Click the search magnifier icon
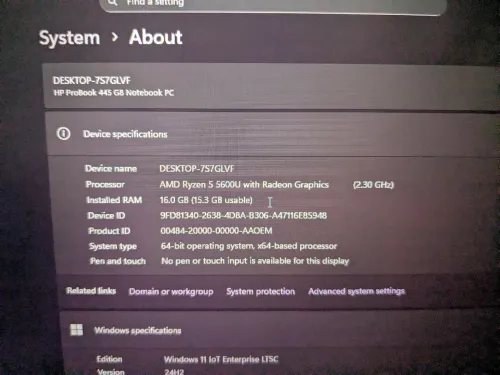 tap(113, 2)
